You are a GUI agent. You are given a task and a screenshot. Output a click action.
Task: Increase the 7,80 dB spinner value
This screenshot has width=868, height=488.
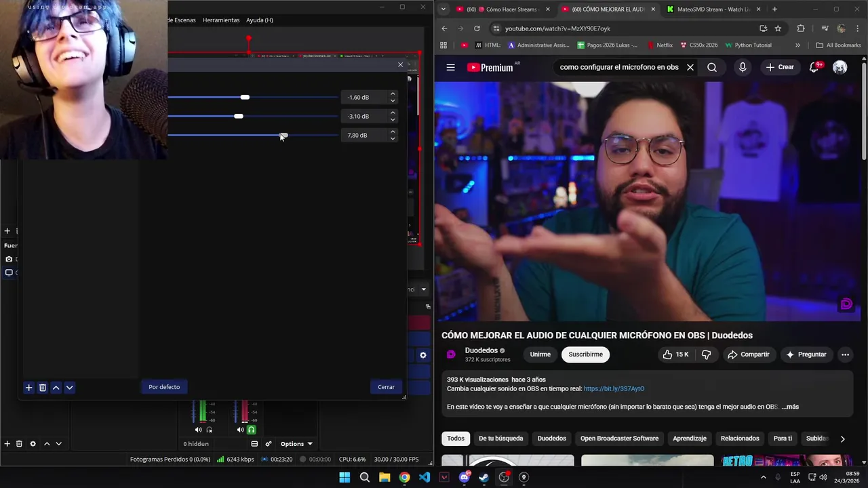pyautogui.click(x=393, y=132)
